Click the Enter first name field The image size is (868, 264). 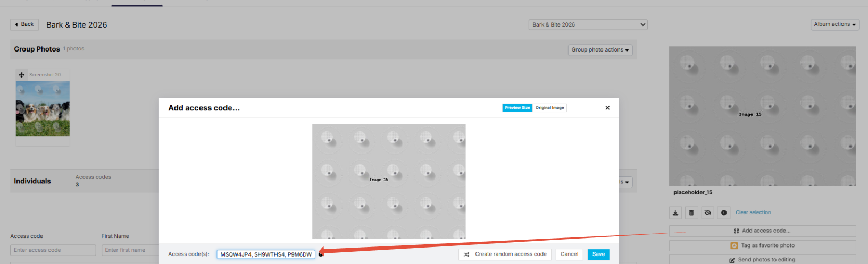point(130,250)
